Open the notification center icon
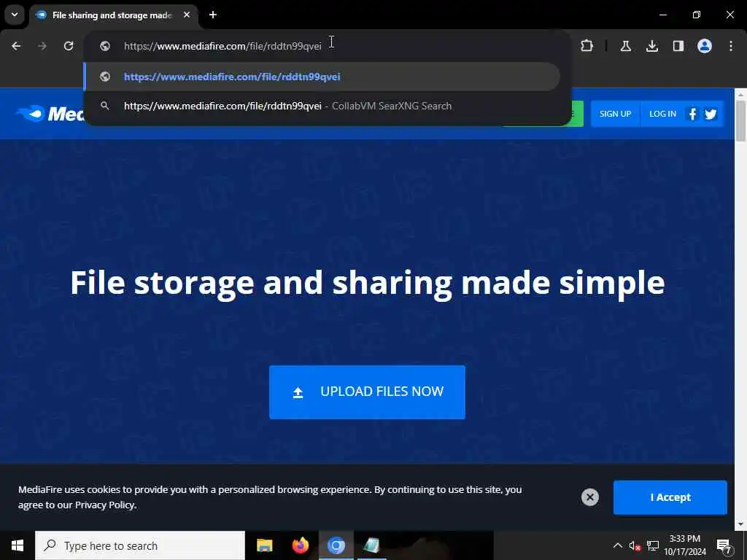The height and width of the screenshot is (560, 747). click(724, 545)
